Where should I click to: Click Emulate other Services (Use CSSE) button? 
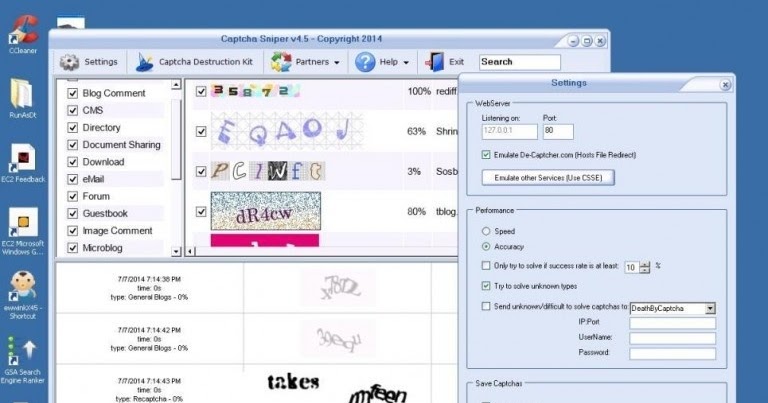pos(548,177)
